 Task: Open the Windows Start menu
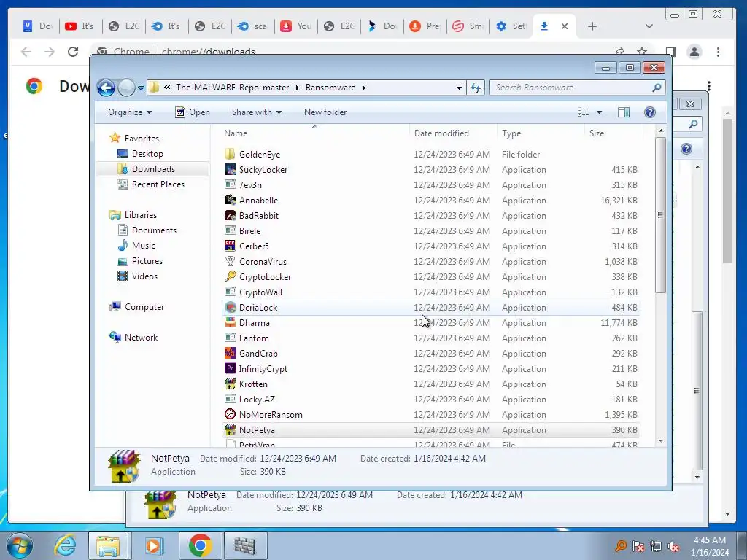coord(20,545)
